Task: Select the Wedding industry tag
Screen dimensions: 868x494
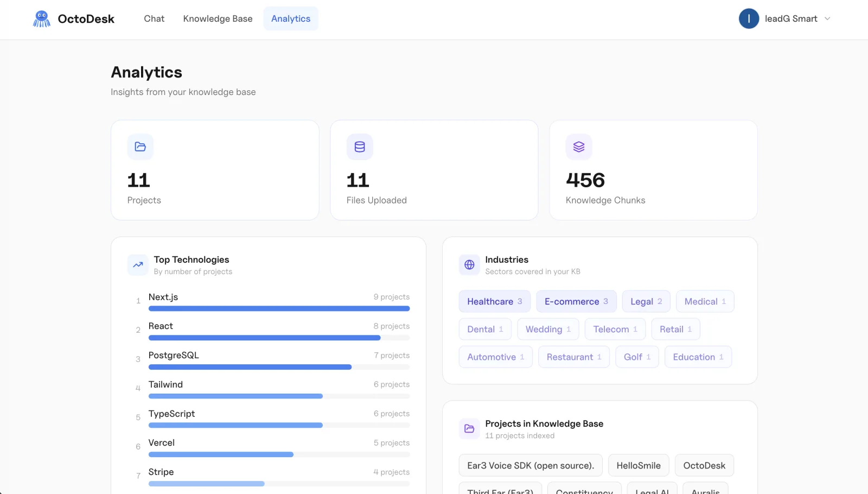Action: pos(548,329)
